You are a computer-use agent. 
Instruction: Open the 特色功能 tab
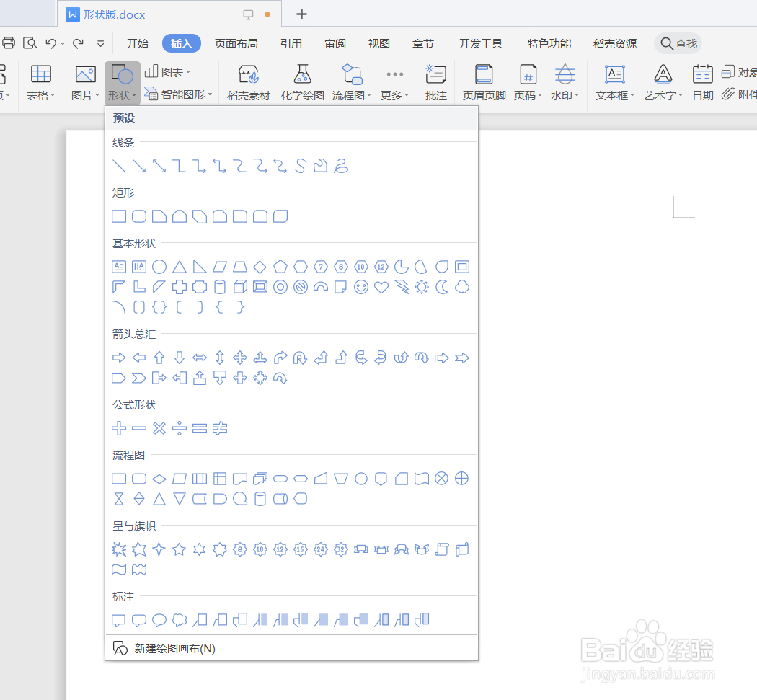click(549, 43)
